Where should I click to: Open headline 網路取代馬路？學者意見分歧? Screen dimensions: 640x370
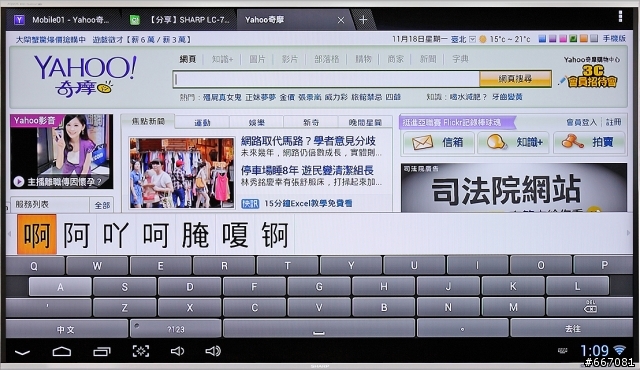pos(308,141)
